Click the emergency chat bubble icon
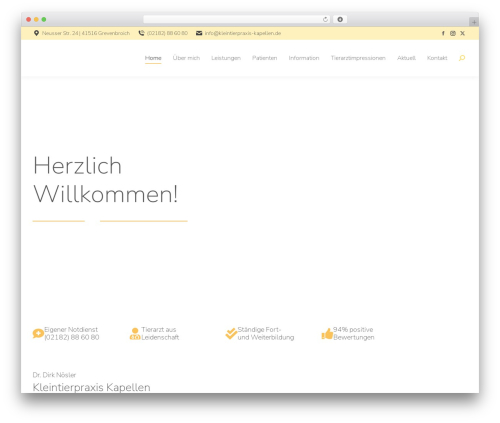This screenshot has width=500, height=423. coord(38,333)
